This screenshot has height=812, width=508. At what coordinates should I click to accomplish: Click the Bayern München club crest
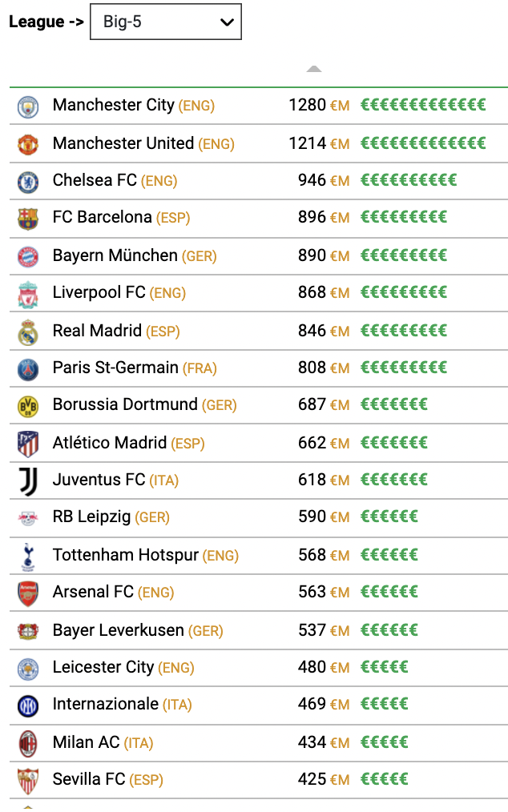pyautogui.click(x=28, y=257)
